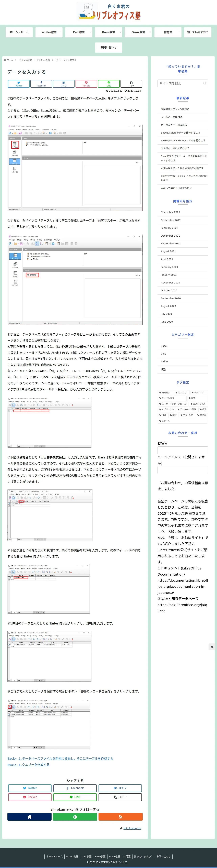217x868 pixels.
Task: Click the orange RSS follow button
Action: (x=120, y=817)
